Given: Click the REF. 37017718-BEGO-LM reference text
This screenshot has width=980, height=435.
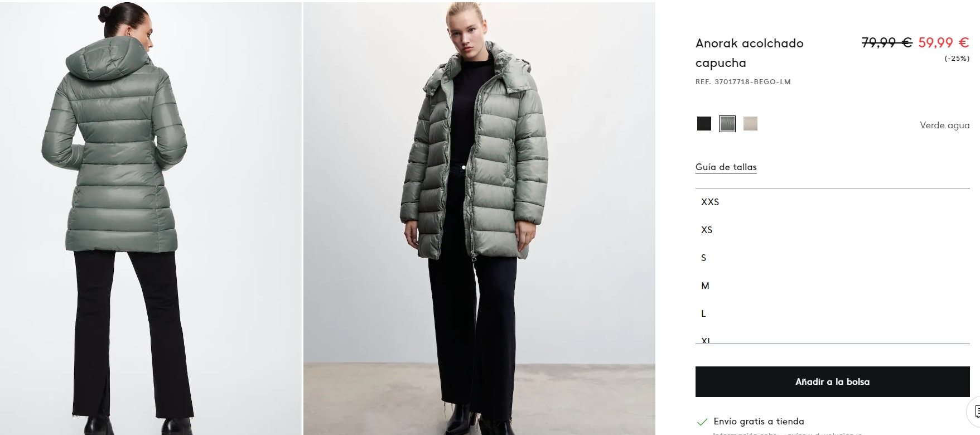Looking at the screenshot, I should (743, 82).
